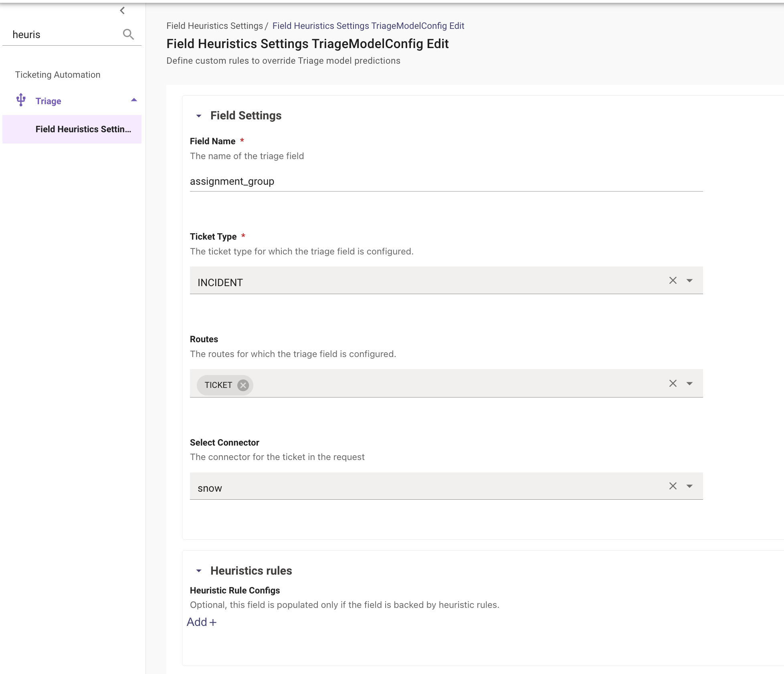Open the Select Connector dropdown arrow
Screen dimensions: 784x674
point(689,486)
